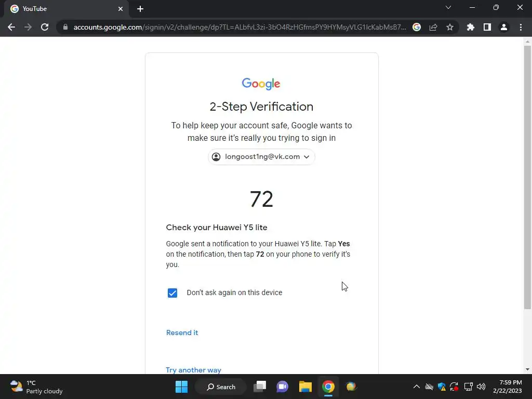Minimize the Chrome window
532x399 pixels.
472,7
